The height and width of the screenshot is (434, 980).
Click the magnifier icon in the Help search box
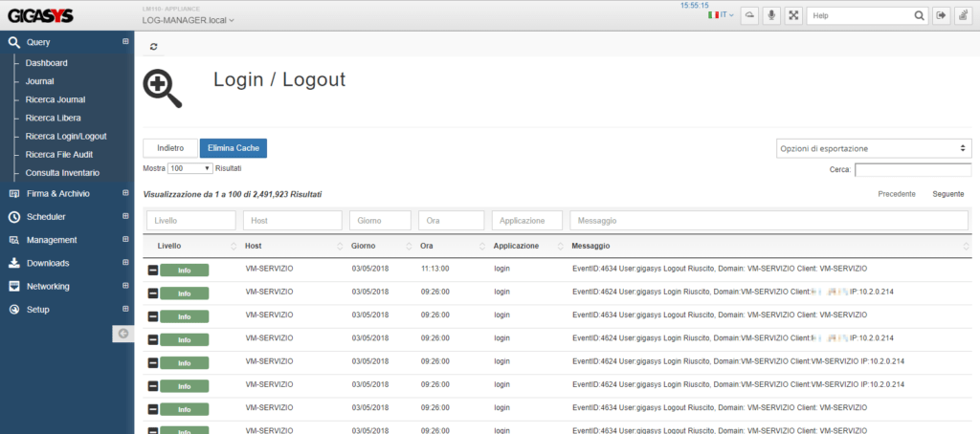click(919, 15)
